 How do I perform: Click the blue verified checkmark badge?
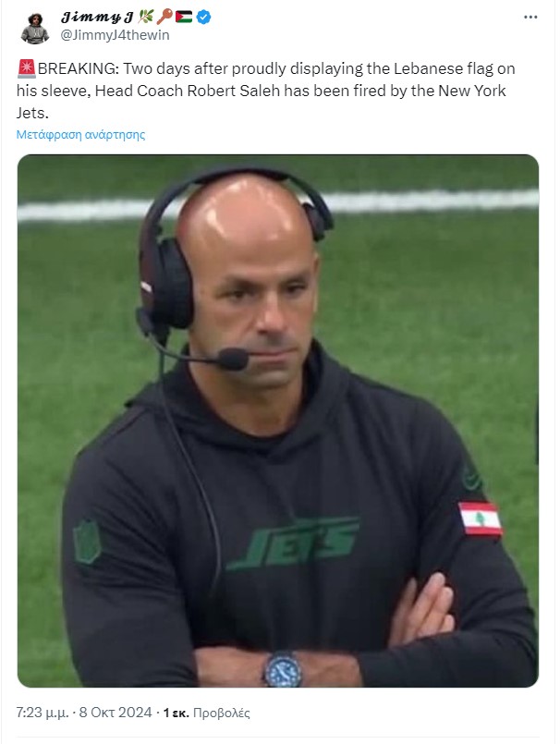point(204,18)
